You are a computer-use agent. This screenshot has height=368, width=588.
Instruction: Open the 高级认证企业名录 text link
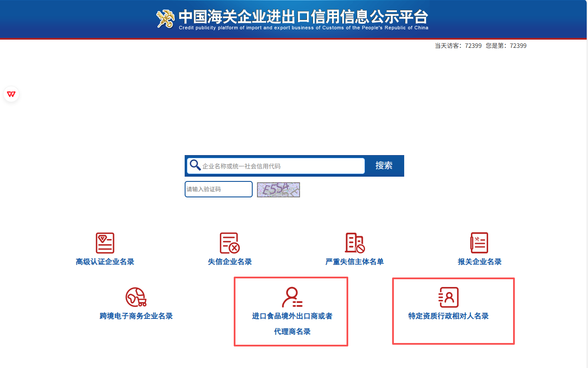105,262
